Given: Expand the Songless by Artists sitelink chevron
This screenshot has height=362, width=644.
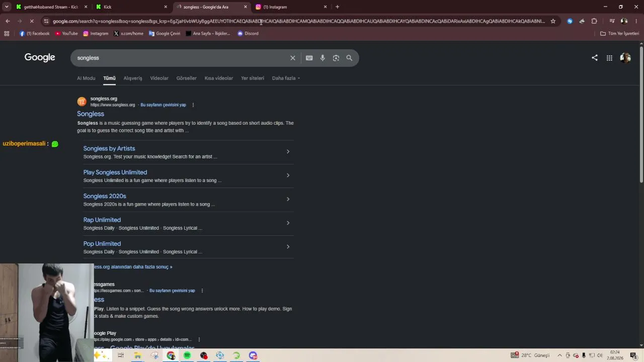Looking at the screenshot, I should [288, 152].
